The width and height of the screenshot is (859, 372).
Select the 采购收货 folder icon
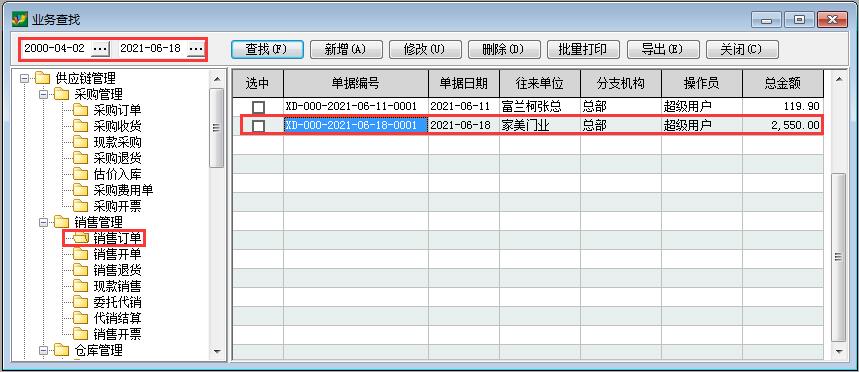[81, 126]
